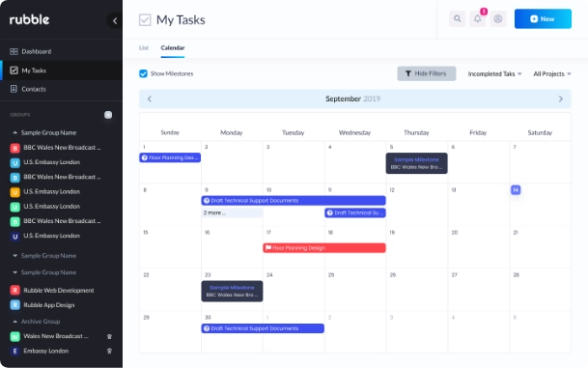
Task: Open the All Projects dropdown
Action: pyautogui.click(x=552, y=74)
